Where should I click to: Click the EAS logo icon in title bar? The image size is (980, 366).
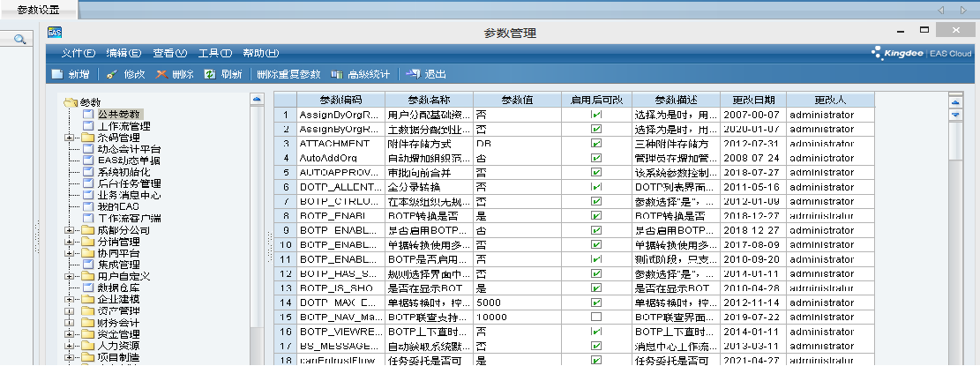(x=55, y=33)
